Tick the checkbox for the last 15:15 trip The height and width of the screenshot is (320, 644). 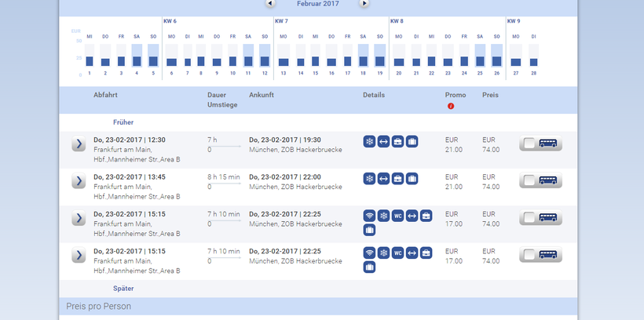tap(529, 255)
